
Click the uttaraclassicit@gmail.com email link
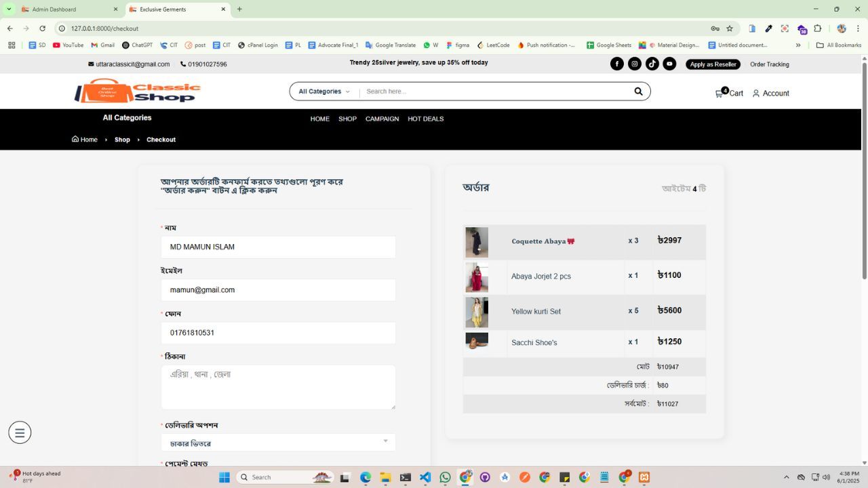129,64
